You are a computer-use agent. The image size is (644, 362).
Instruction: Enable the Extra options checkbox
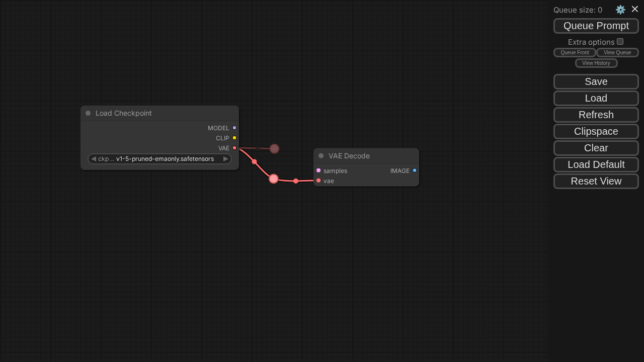[x=620, y=42]
